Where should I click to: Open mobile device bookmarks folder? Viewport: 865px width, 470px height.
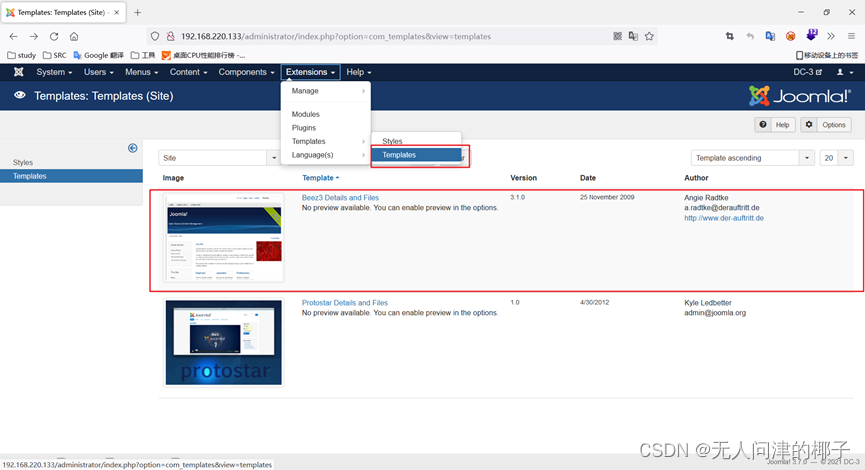click(827, 55)
